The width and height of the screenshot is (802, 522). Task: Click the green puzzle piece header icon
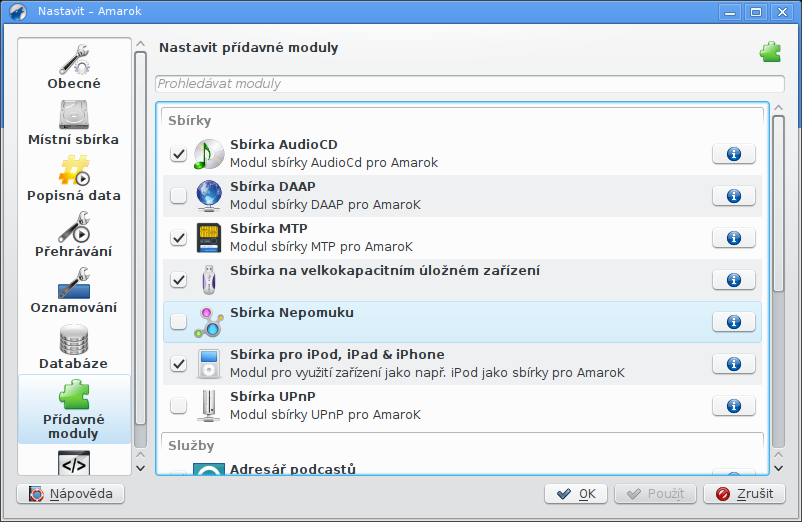pos(770,52)
